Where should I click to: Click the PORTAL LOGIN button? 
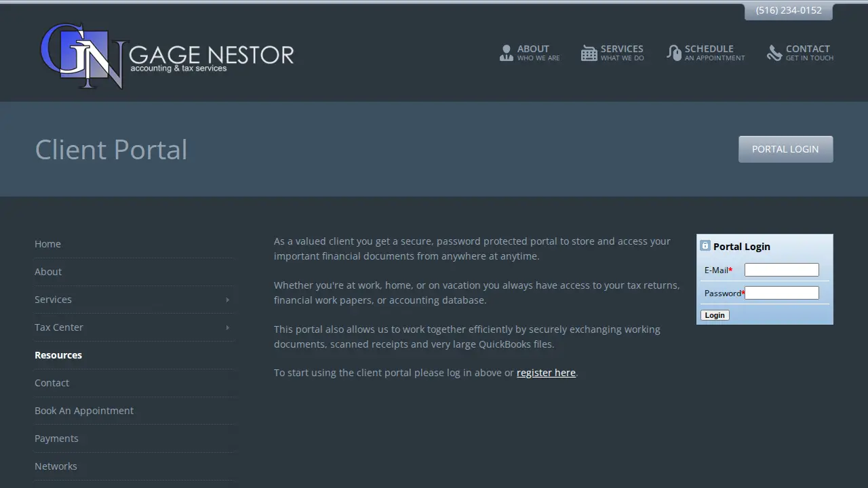point(785,149)
